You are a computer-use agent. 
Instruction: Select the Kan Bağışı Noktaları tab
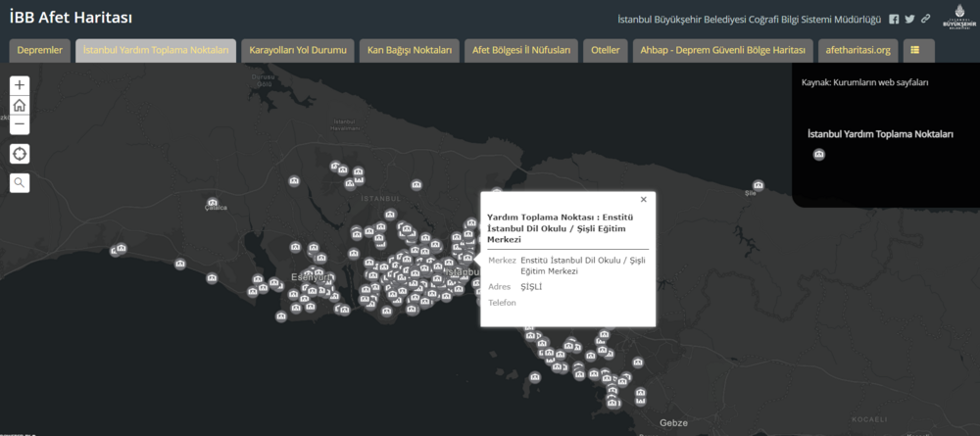coord(410,50)
